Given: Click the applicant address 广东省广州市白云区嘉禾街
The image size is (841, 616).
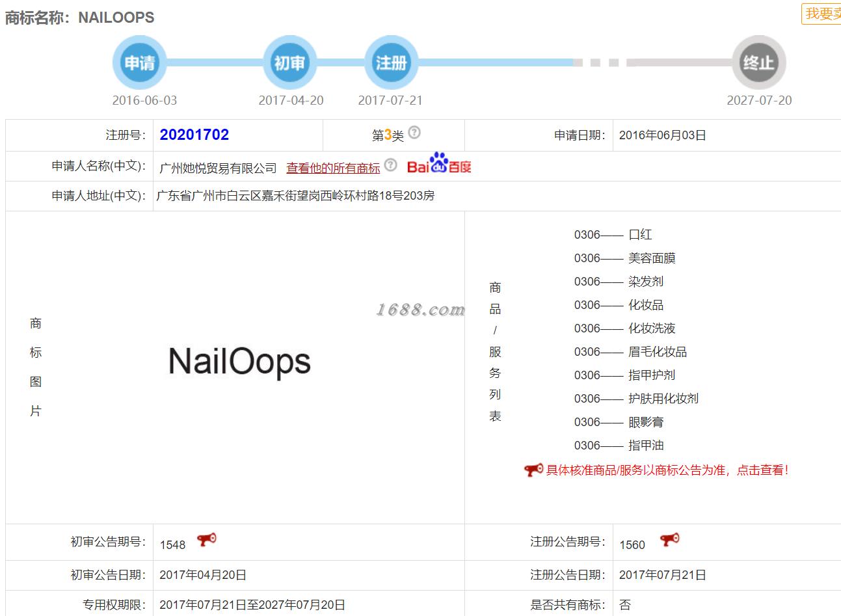Looking at the screenshot, I should [295, 195].
